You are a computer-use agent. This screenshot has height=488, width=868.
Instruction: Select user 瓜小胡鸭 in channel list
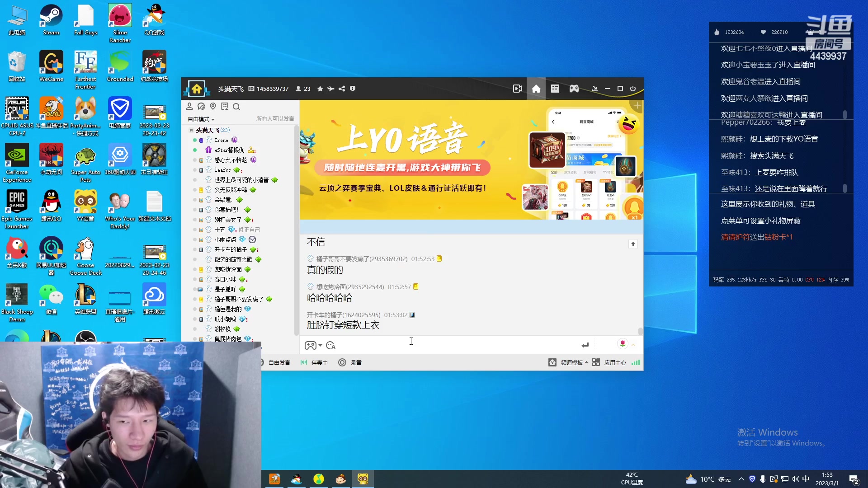[225, 319]
